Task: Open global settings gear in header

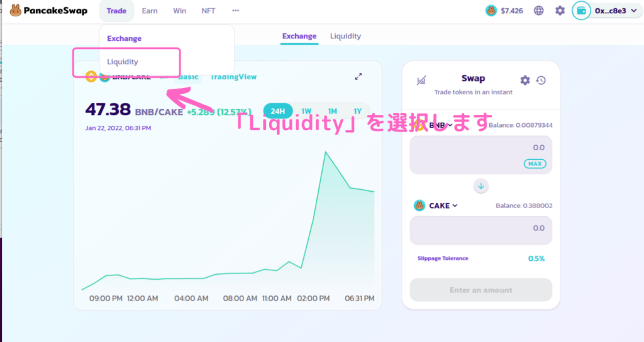Action: click(560, 11)
